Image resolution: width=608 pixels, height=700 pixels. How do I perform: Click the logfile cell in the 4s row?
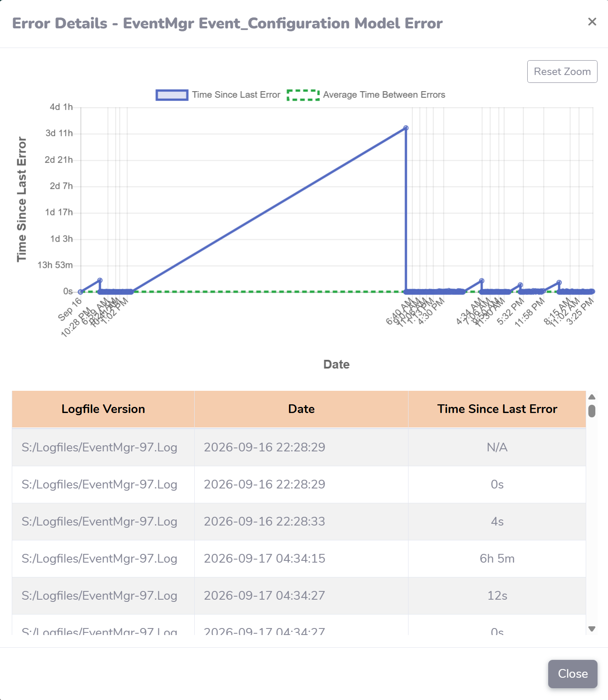(103, 522)
